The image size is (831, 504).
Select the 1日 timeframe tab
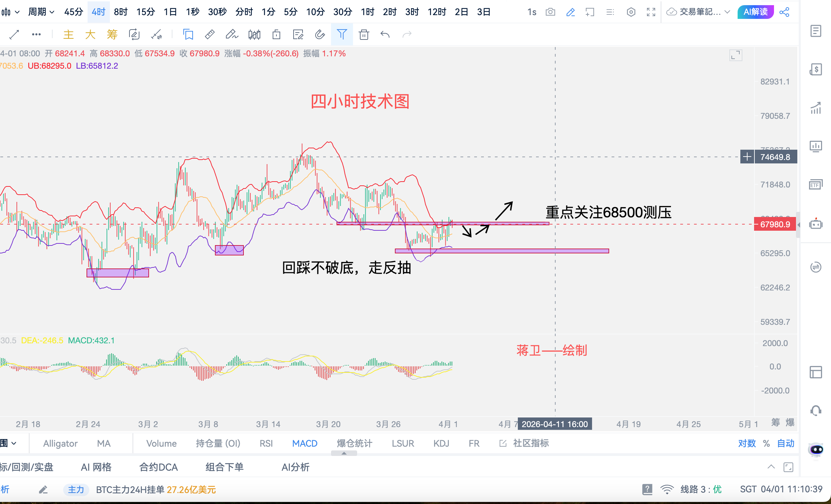point(170,12)
